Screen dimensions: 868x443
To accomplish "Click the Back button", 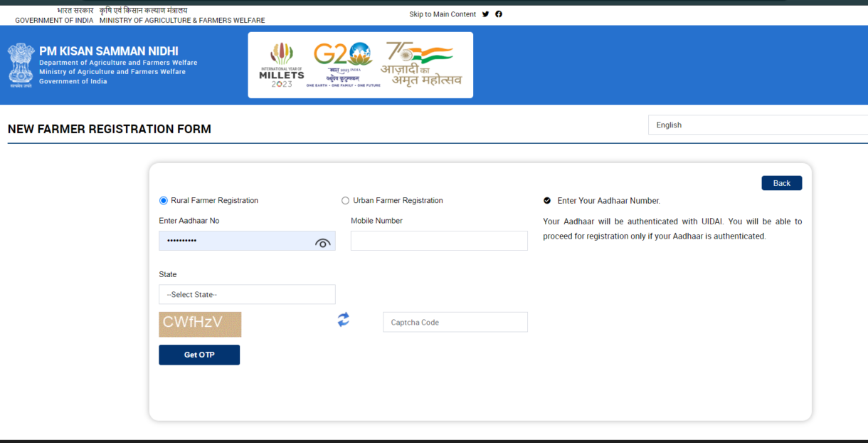I will (x=782, y=183).
